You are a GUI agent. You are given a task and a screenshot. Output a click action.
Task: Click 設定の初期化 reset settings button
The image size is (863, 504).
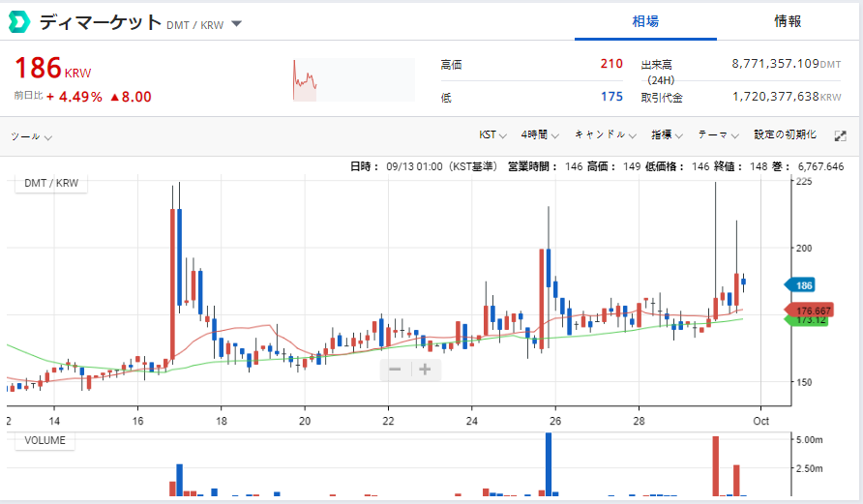[x=785, y=135]
